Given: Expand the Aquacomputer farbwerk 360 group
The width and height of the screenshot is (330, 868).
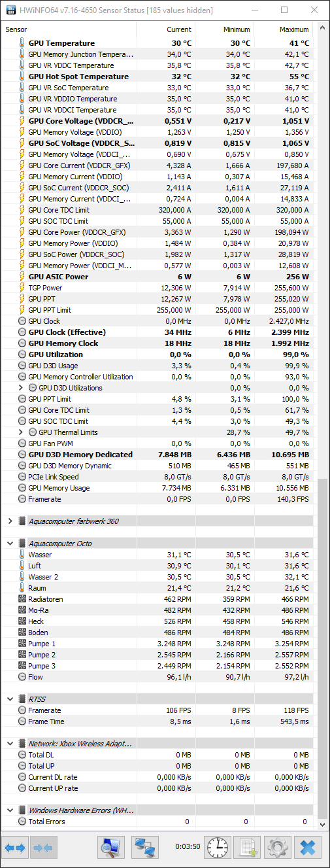Looking at the screenshot, I should point(10,521).
